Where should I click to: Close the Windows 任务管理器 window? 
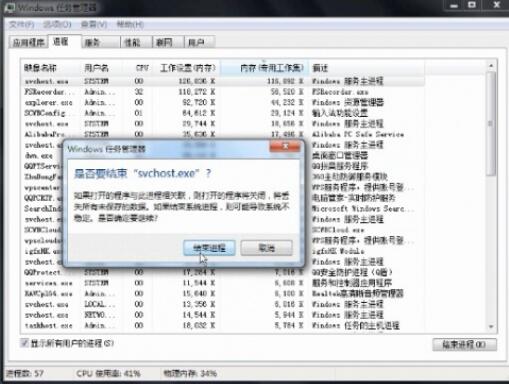496,5
